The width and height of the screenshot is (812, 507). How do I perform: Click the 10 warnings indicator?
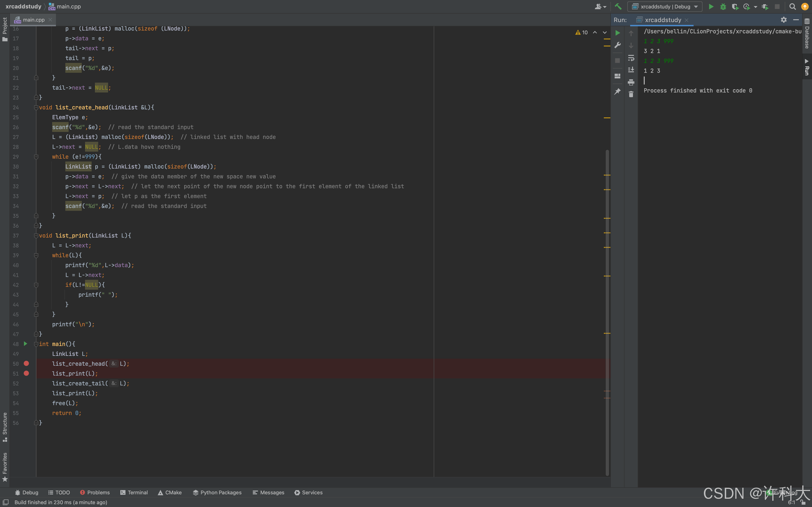582,32
